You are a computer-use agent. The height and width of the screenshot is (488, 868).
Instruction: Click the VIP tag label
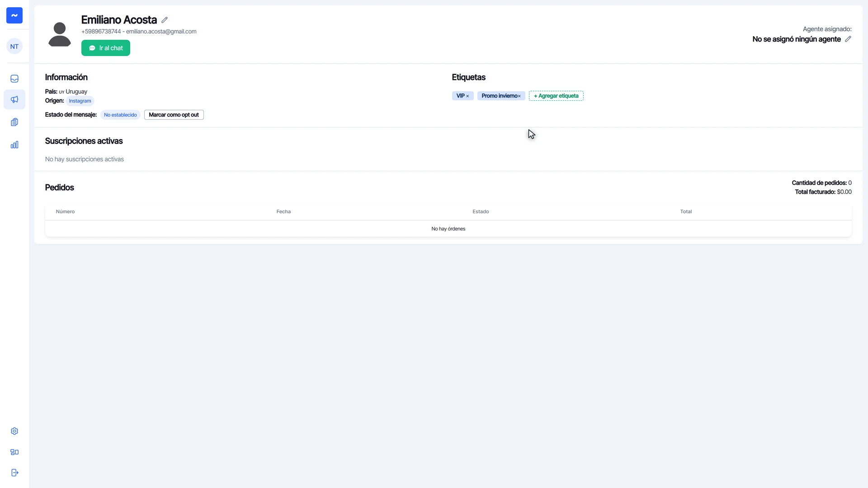pyautogui.click(x=460, y=96)
